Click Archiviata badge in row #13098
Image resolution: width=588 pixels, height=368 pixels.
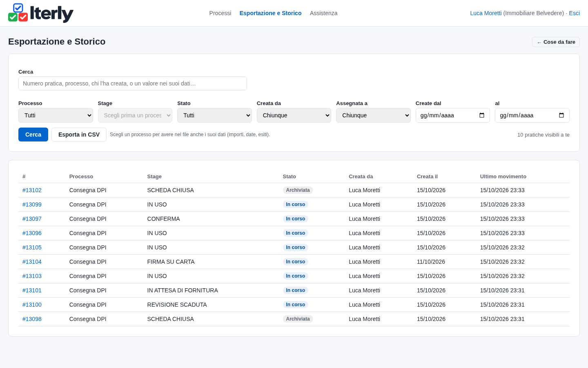point(298,319)
